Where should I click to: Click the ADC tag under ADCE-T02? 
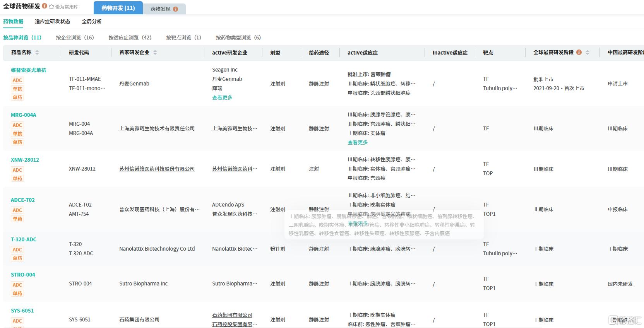(17, 210)
